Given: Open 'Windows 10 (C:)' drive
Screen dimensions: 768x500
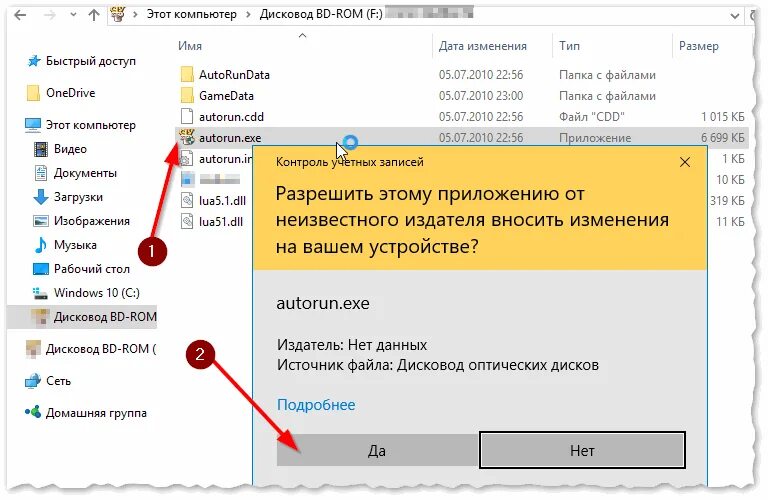Looking at the screenshot, I should pos(96,293).
